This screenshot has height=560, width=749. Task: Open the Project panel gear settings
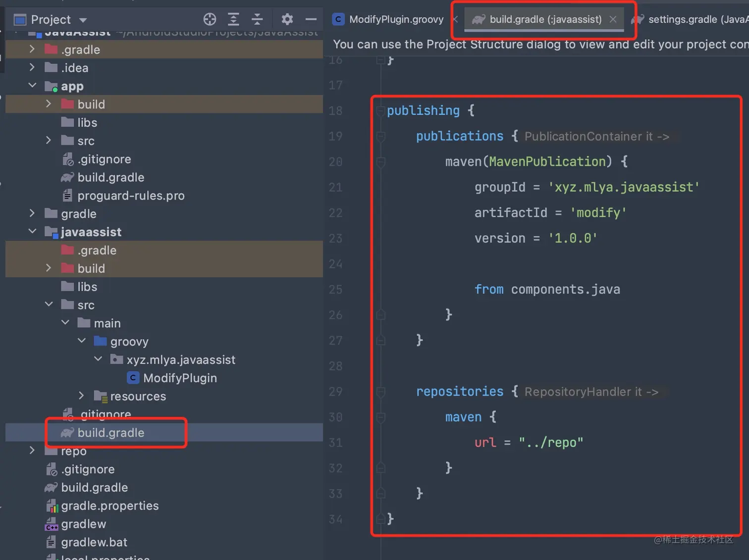pos(287,19)
